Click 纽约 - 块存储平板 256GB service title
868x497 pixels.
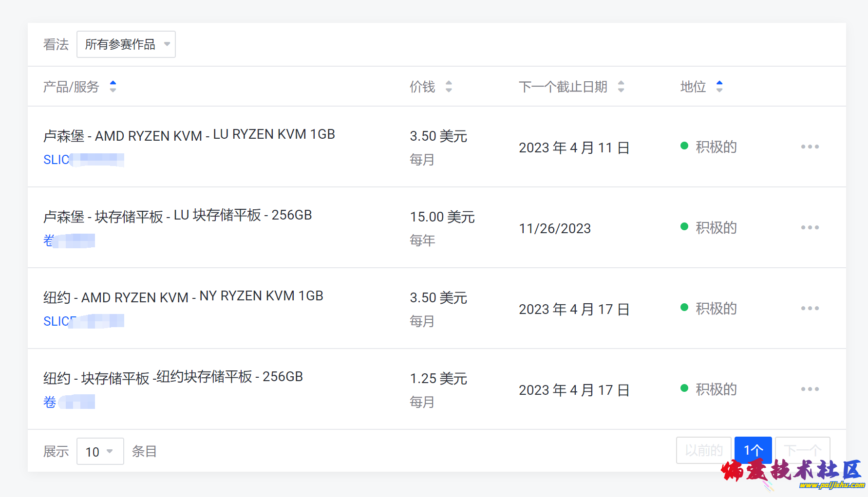tap(173, 377)
